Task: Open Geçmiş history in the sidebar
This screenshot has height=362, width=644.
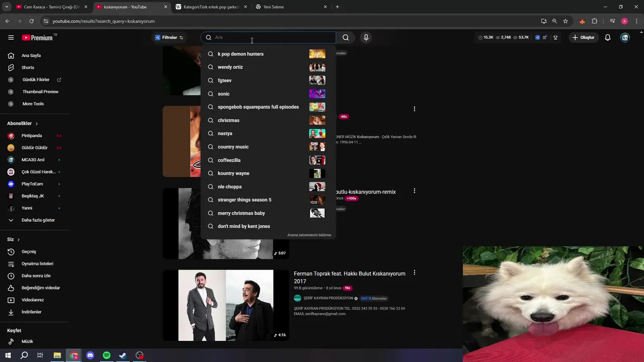Action: point(29,251)
